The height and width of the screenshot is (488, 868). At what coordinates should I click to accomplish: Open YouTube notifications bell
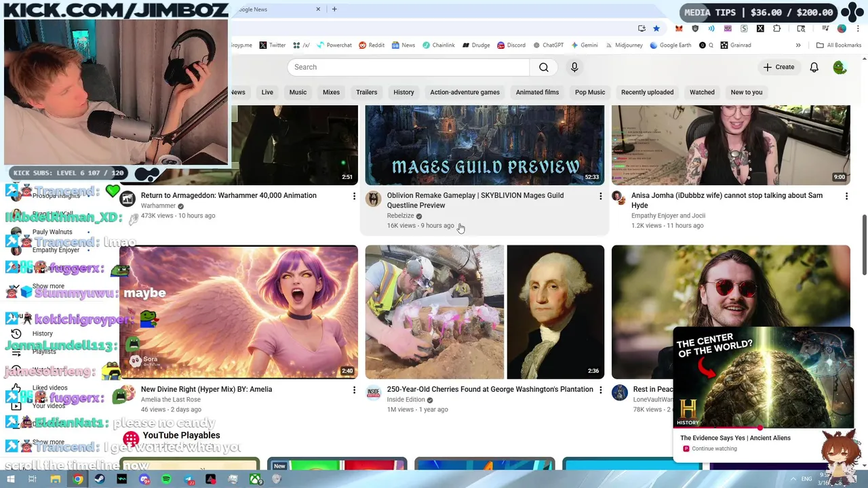point(814,67)
